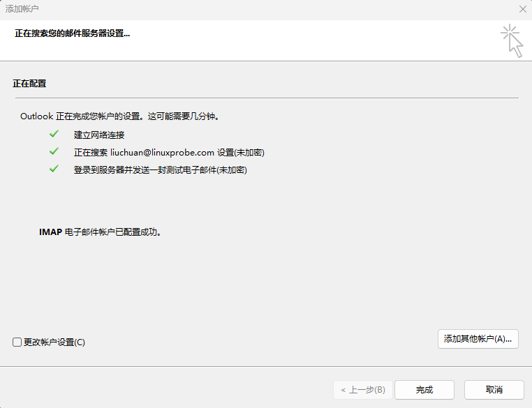The width and height of the screenshot is (532, 408).
Task: Go back using the < 上一步(B) button
Action: click(362, 390)
